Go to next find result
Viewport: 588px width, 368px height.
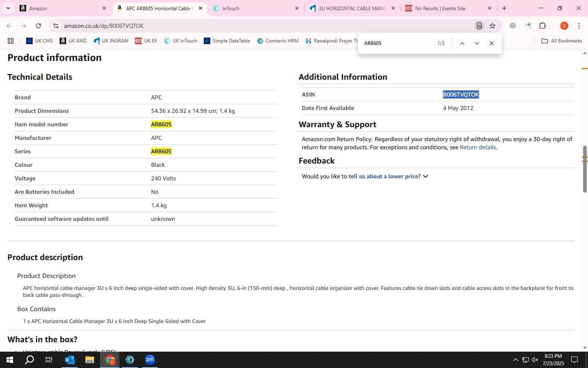[477, 43]
